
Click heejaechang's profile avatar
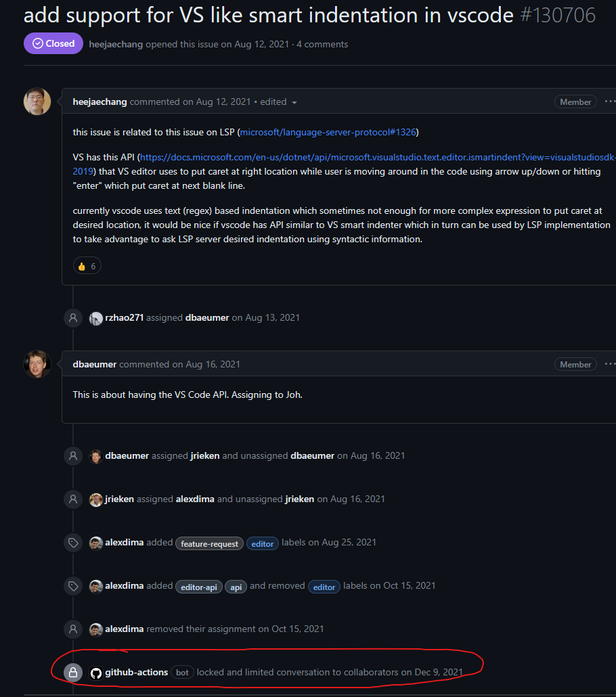click(37, 101)
